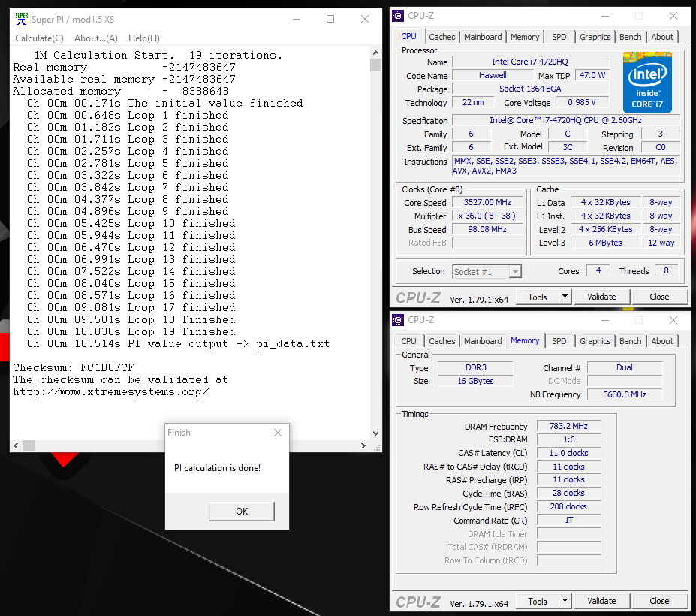Click Tools button in lower CPU-Z window
Viewport: 696px width, 616px height.
click(538, 601)
